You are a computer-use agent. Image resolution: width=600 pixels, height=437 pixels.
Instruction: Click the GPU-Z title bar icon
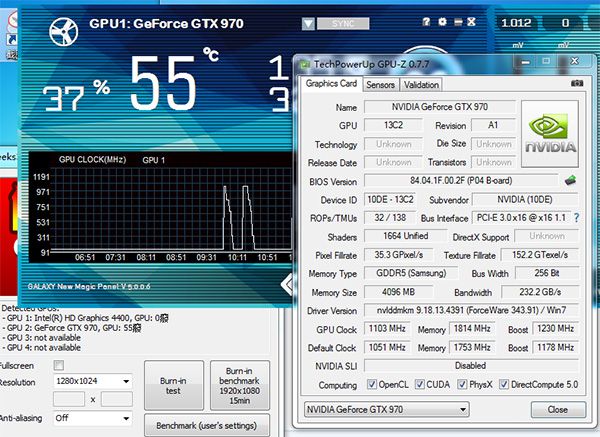305,65
